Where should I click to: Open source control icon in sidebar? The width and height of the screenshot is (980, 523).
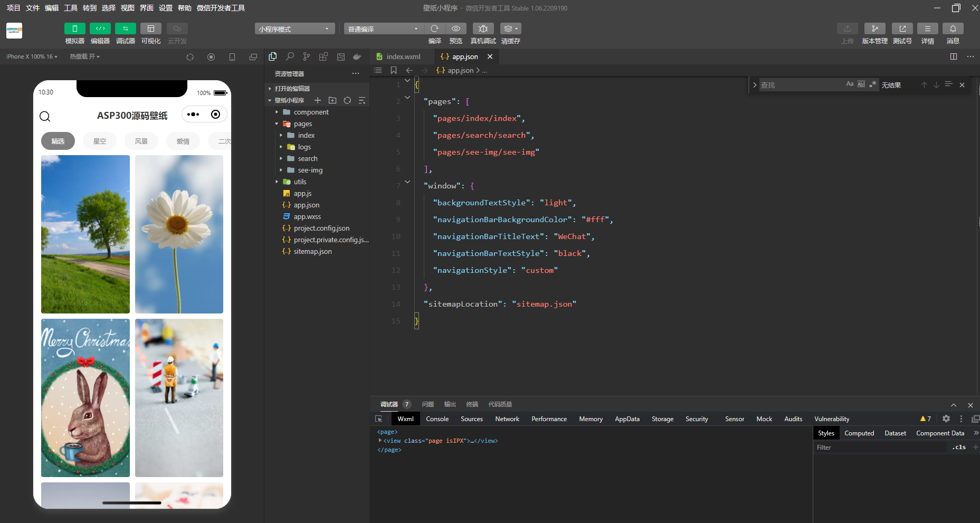click(x=307, y=56)
